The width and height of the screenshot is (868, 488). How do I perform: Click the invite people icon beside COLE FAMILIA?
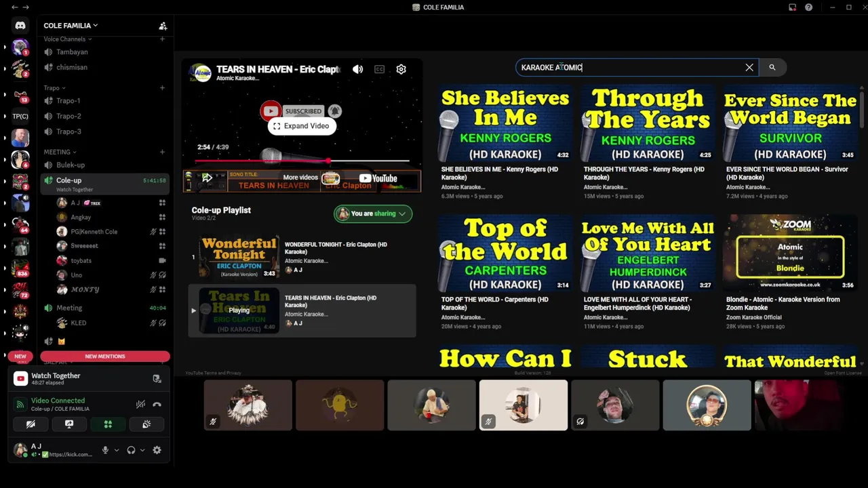(163, 26)
